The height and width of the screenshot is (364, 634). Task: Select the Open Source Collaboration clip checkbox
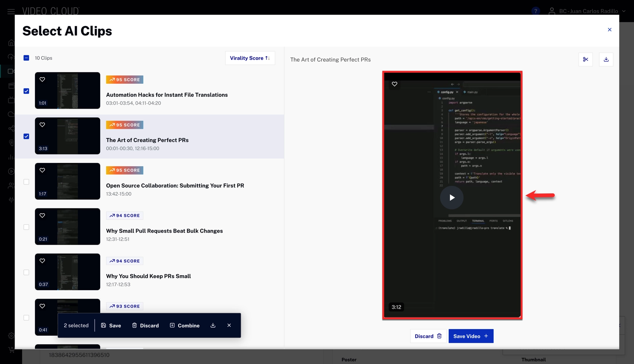pyautogui.click(x=26, y=182)
